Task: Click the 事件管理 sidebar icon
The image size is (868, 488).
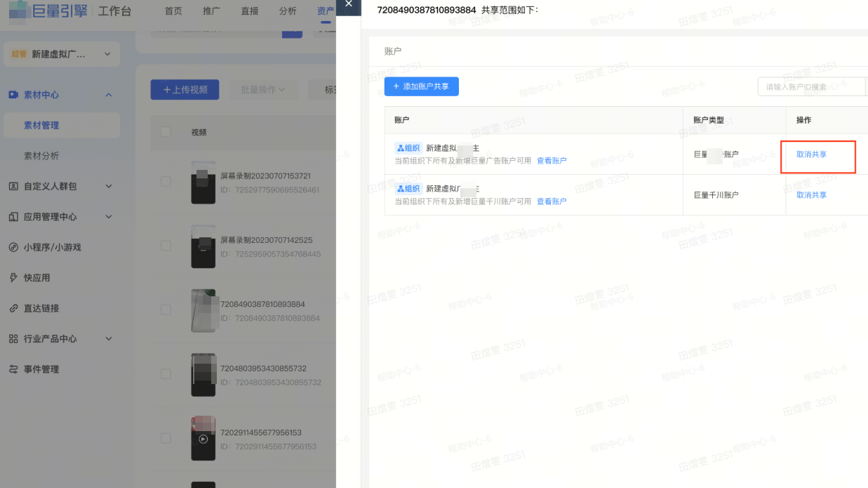Action: [x=13, y=369]
